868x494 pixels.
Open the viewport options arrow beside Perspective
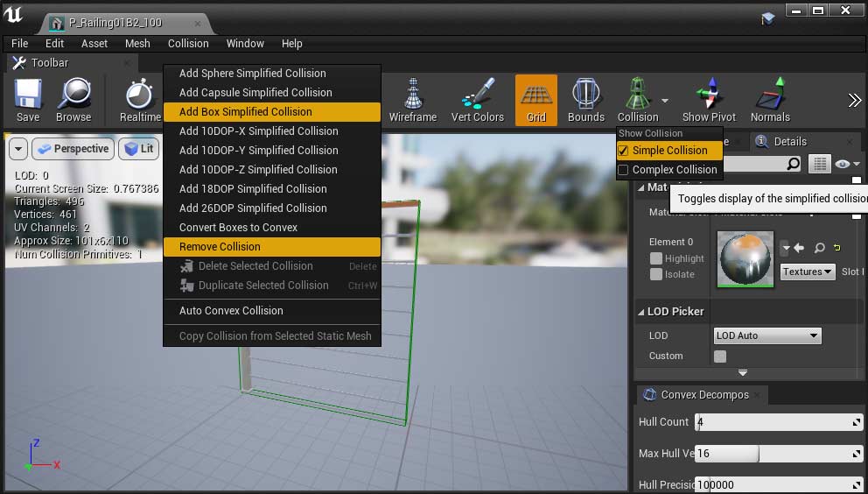click(x=17, y=149)
